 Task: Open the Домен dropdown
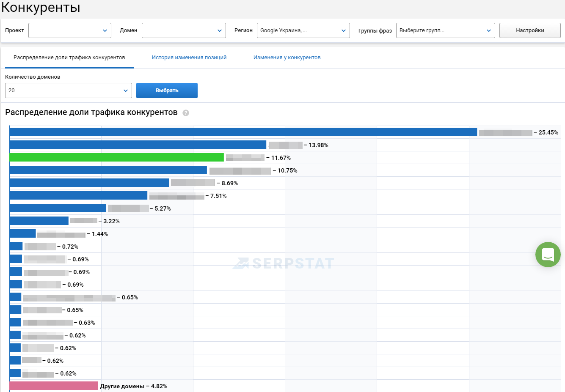(184, 30)
